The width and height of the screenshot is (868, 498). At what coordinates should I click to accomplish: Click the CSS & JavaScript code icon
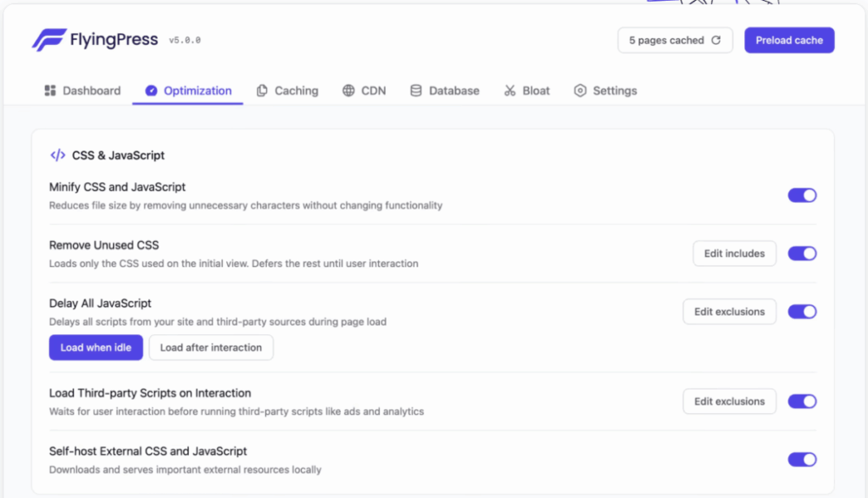pyautogui.click(x=58, y=155)
